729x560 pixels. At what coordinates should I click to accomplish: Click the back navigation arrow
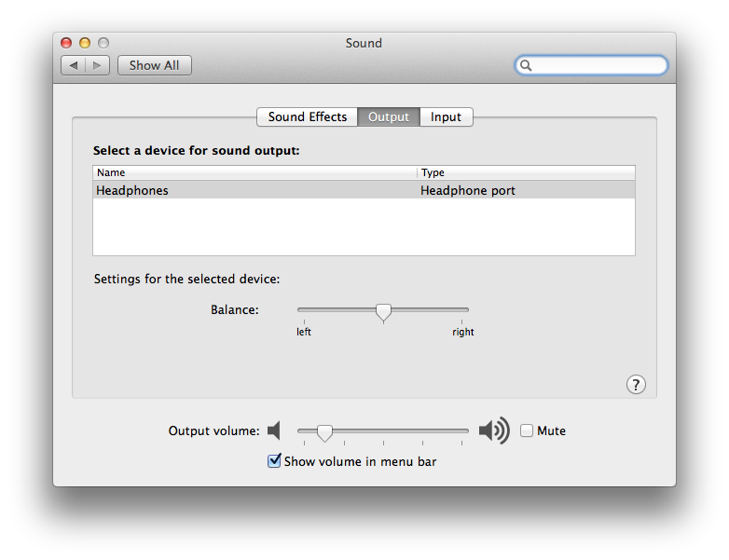[x=74, y=65]
